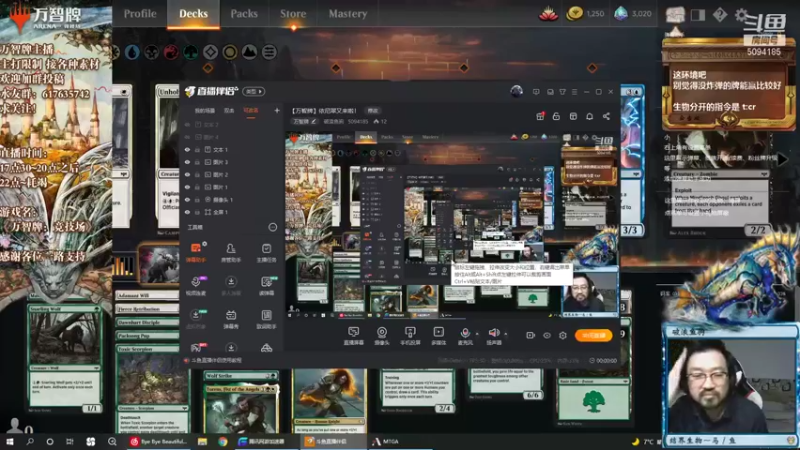Open the 主播任务 tool
Image resolution: width=800 pixels, height=450 pixels.
click(x=266, y=252)
